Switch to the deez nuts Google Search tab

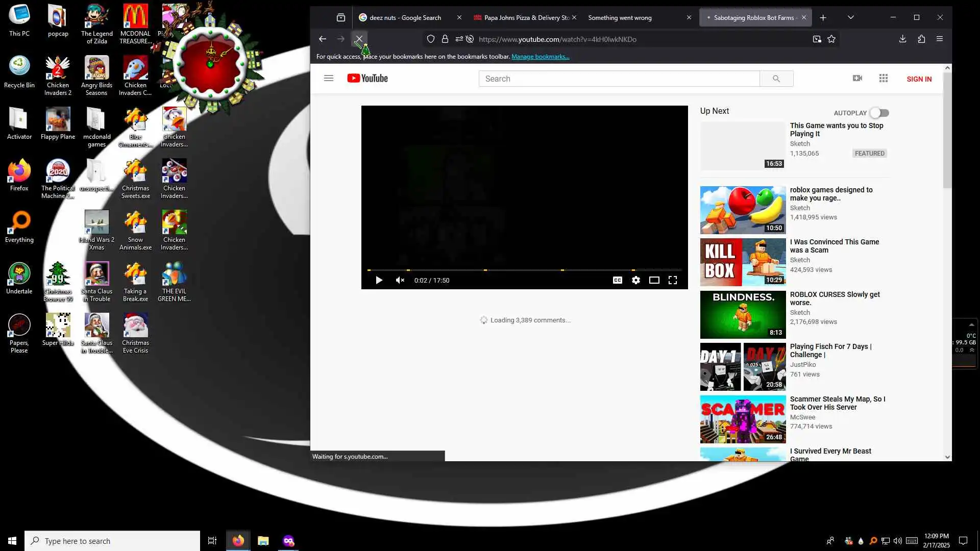(x=405, y=17)
